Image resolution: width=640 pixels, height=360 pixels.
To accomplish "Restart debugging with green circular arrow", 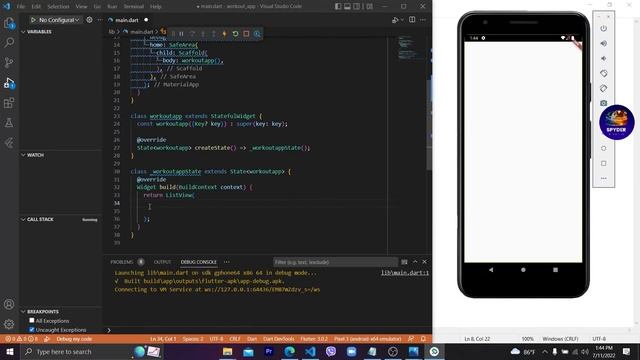I will click(x=235, y=34).
